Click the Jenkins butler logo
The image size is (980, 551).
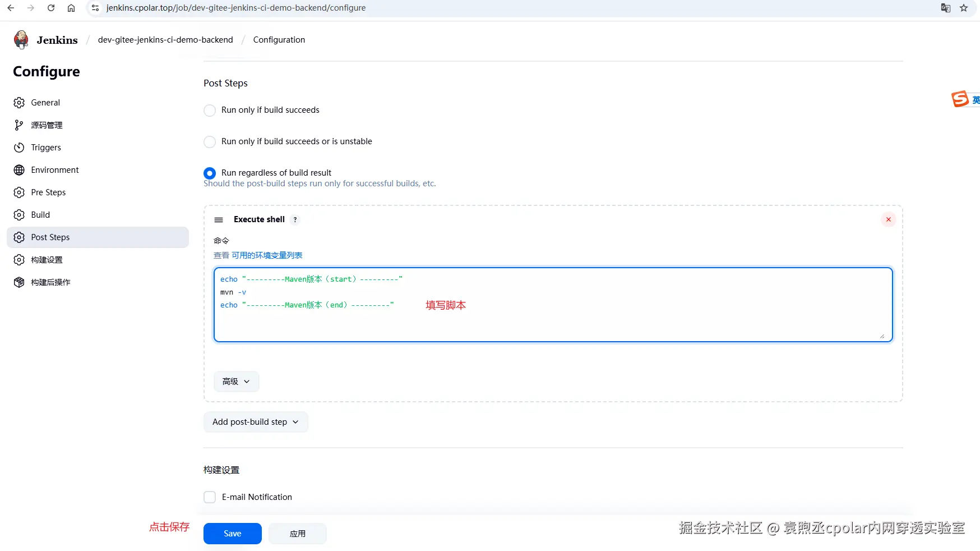point(21,40)
